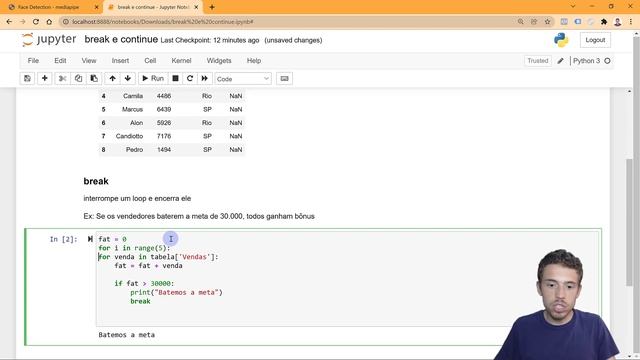The height and width of the screenshot is (360, 640).
Task: Open the browser profile avatar
Action: [x=618, y=22]
